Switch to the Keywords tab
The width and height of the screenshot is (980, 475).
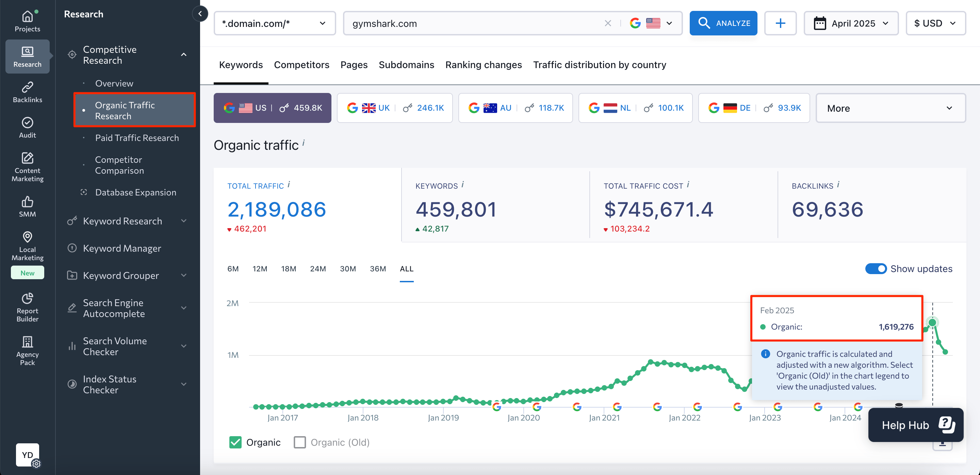click(x=241, y=65)
